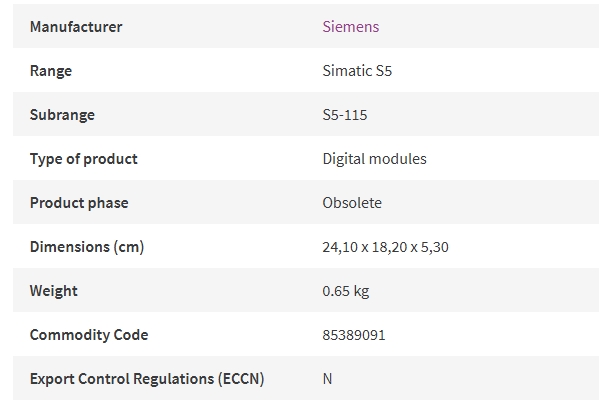Click the Type of product label
The image size is (615, 401).
pyautogui.click(x=84, y=159)
